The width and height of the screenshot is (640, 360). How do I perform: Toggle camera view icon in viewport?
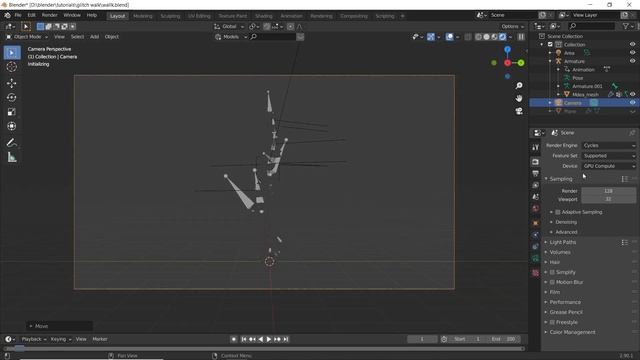coord(519,111)
